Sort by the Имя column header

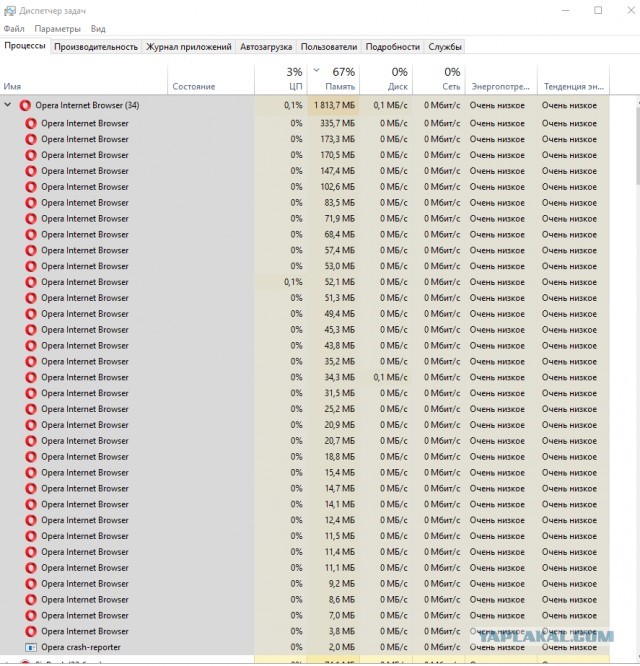pyautogui.click(x=84, y=79)
